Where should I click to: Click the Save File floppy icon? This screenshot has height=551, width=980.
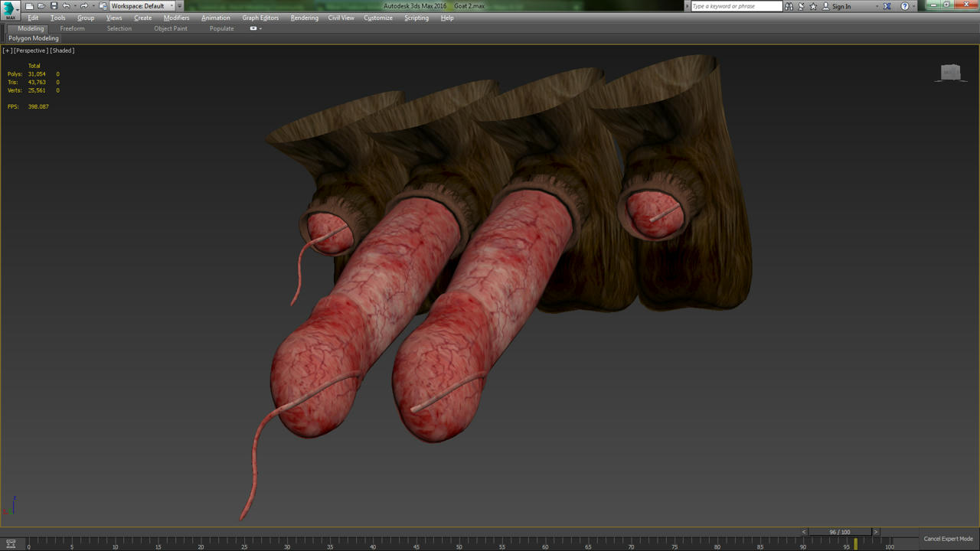(x=54, y=6)
